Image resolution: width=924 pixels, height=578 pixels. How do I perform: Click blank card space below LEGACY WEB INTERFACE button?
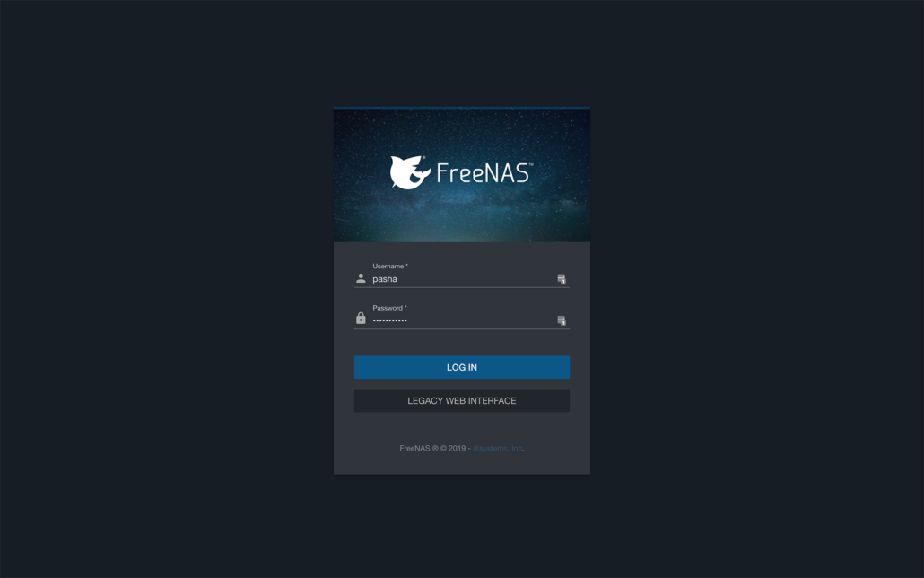461,427
